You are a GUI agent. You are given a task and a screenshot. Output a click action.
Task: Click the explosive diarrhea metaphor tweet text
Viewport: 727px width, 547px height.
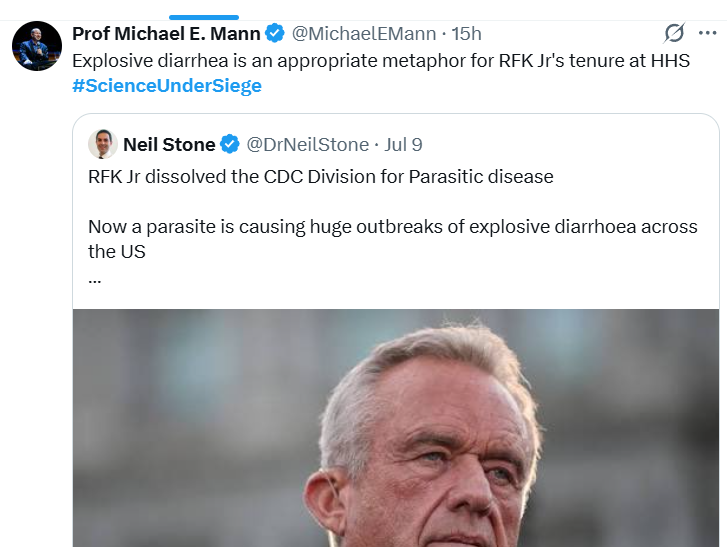click(381, 61)
